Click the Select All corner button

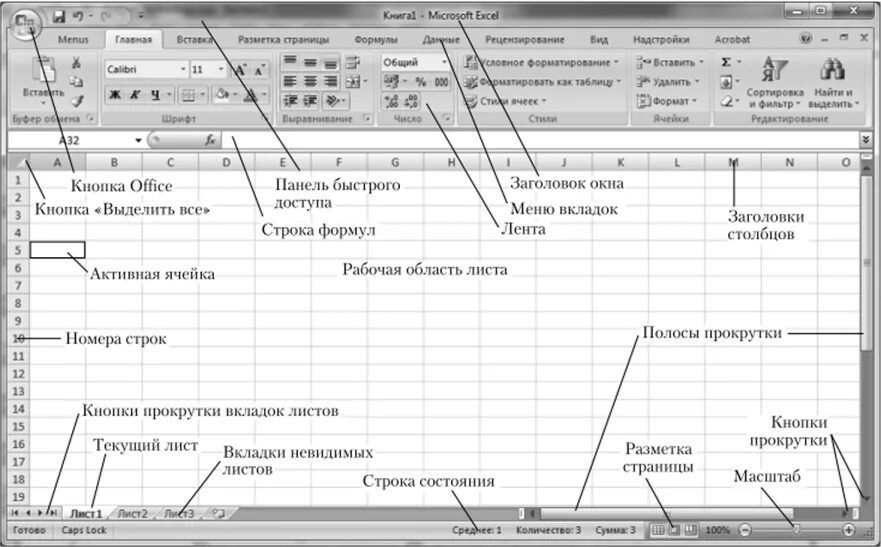point(19,162)
